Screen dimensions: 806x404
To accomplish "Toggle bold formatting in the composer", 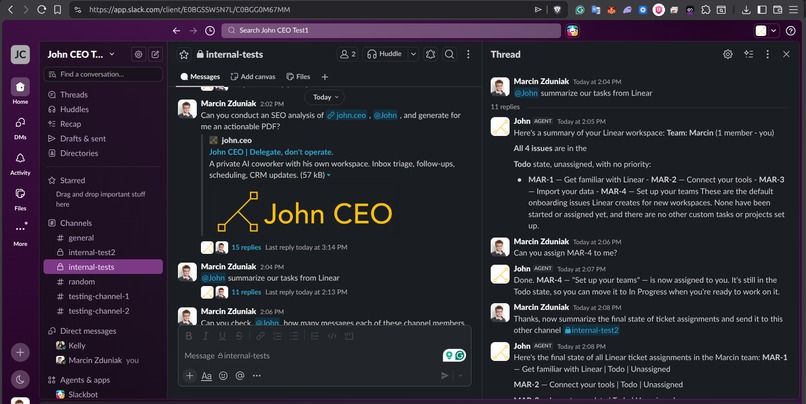I will click(x=189, y=336).
